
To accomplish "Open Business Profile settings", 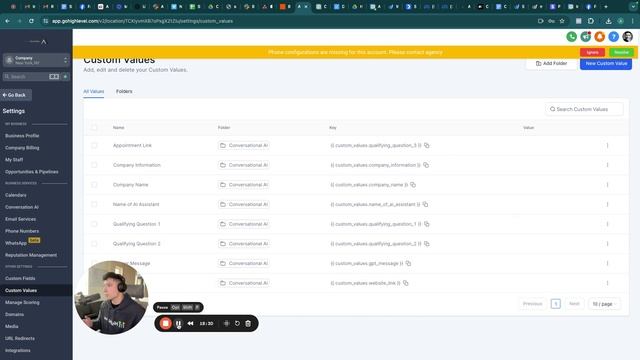I will (22, 136).
